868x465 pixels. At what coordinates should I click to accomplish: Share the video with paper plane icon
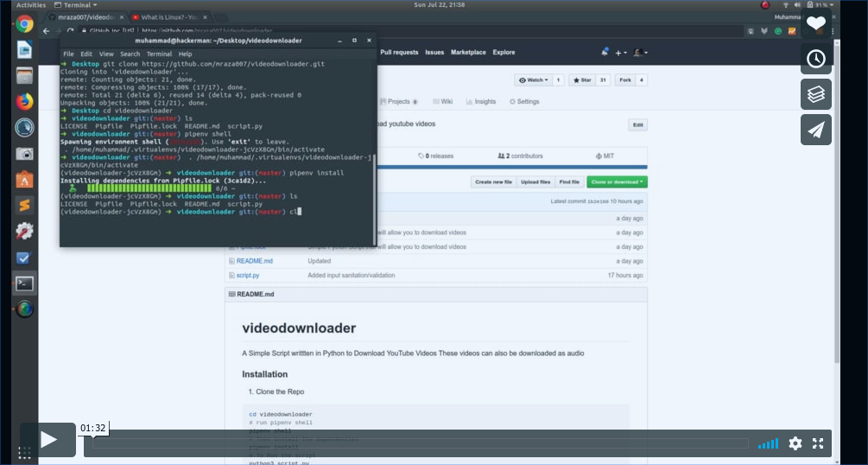point(816,130)
